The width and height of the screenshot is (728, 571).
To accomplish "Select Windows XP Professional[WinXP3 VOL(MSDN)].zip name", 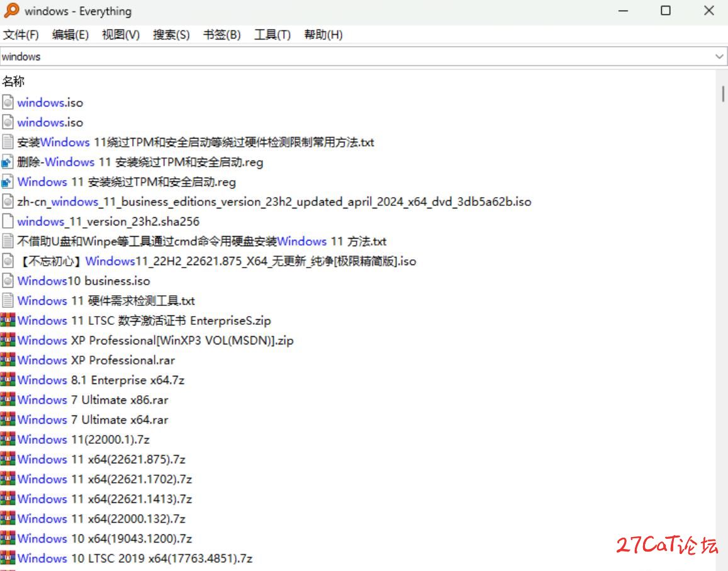I will click(155, 340).
